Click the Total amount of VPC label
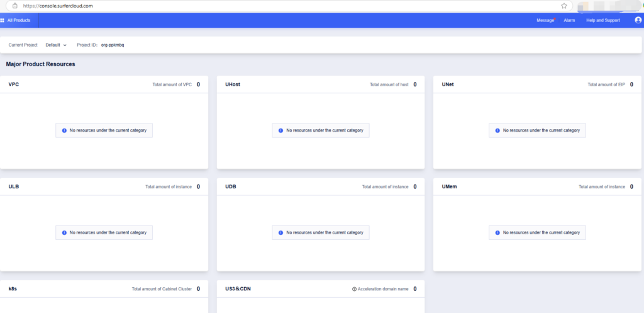The width and height of the screenshot is (644, 313). [x=172, y=85]
